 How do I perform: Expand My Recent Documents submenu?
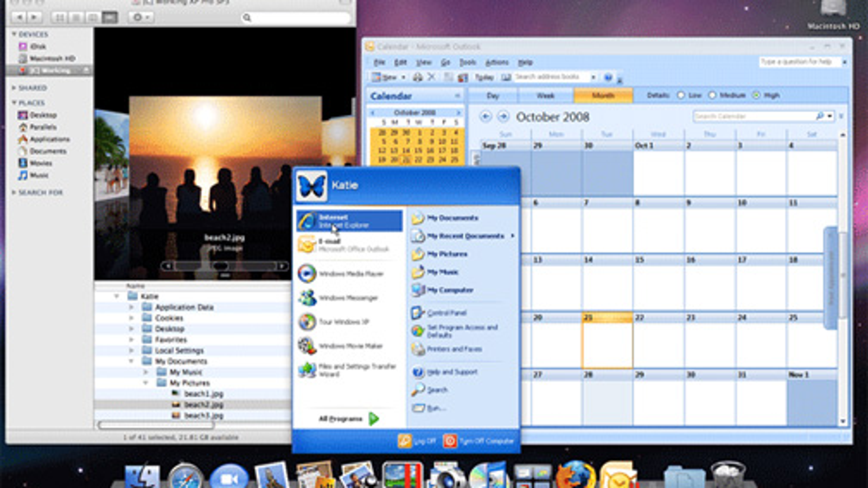click(x=512, y=236)
